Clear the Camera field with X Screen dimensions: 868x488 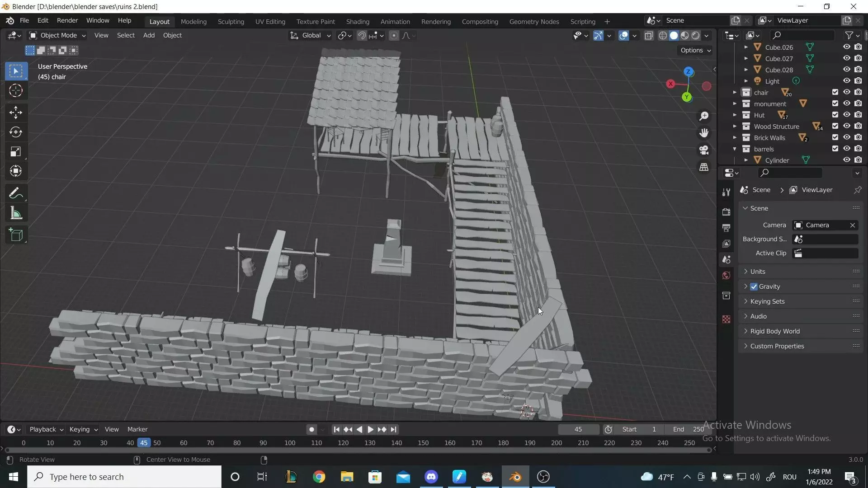(x=852, y=225)
